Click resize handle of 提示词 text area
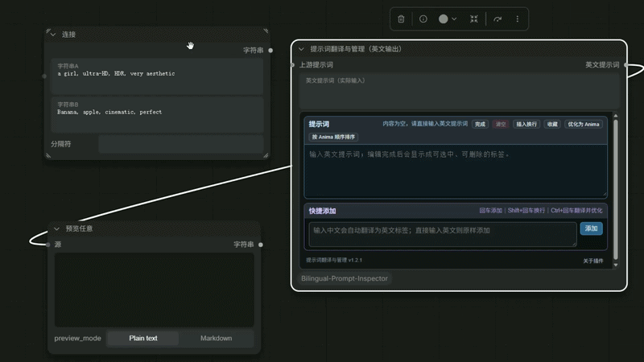 coord(605,195)
